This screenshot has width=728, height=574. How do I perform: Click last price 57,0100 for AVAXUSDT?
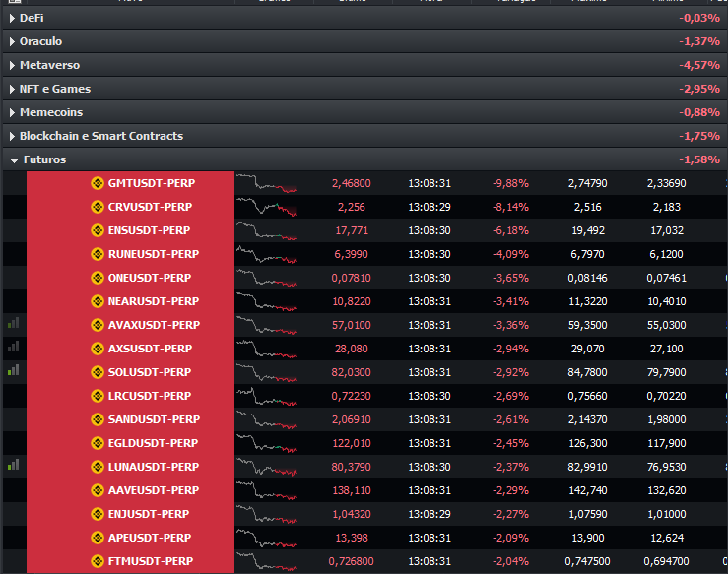coord(352,325)
